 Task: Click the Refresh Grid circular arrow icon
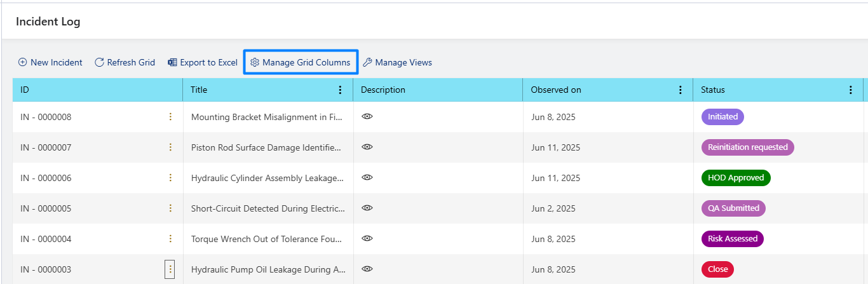tap(99, 62)
